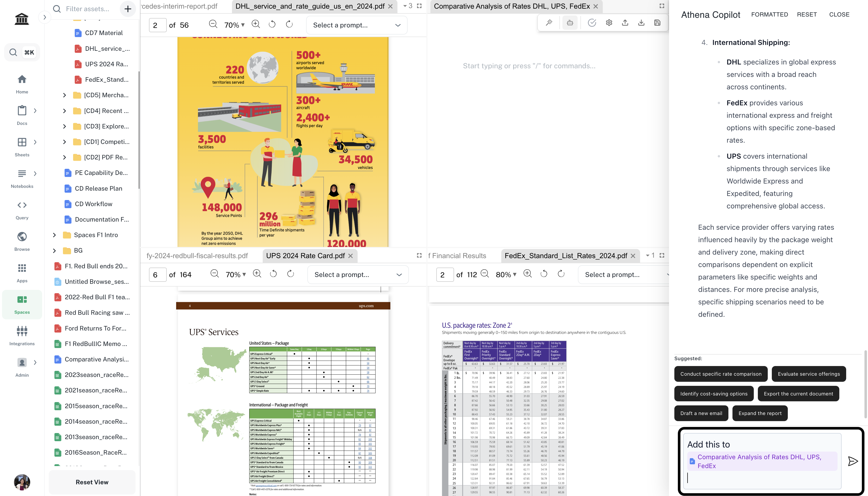Viewport: 868px width, 496px height.
Task: Open the hidden tabs dropdown showing 3
Action: 408,6
